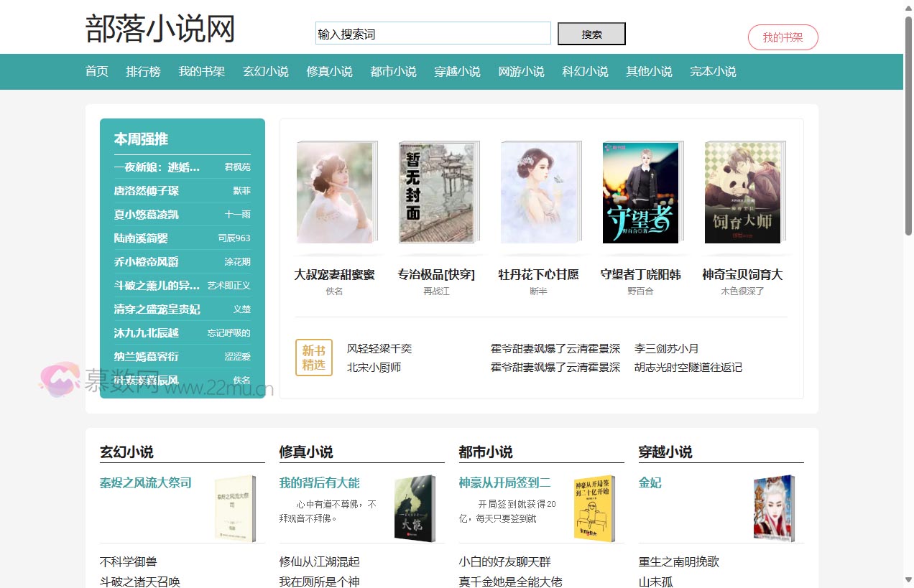
Task: Open the 牡丹花下心甘愿 cover image
Action: [539, 192]
